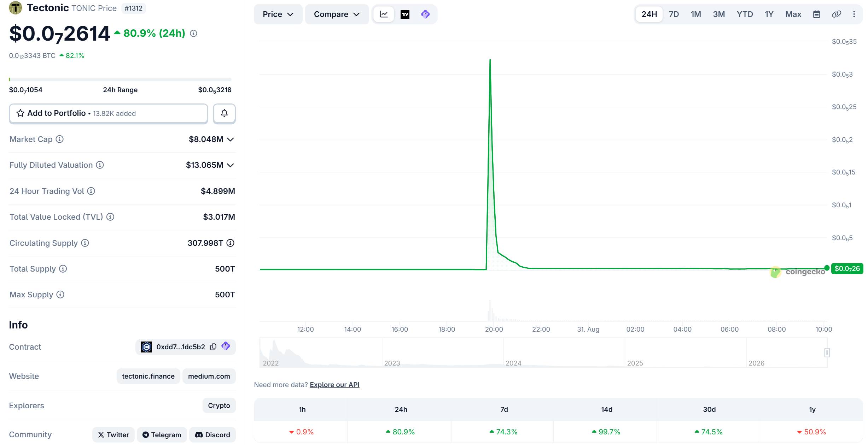
Task: Open the three-dot chart options menu
Action: pyautogui.click(x=854, y=14)
